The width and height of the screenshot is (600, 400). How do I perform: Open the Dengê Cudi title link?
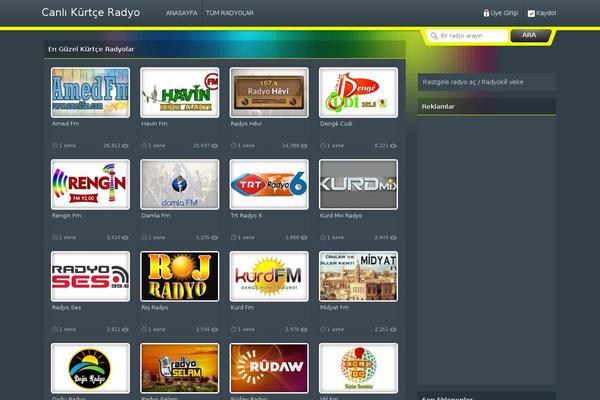(336, 124)
